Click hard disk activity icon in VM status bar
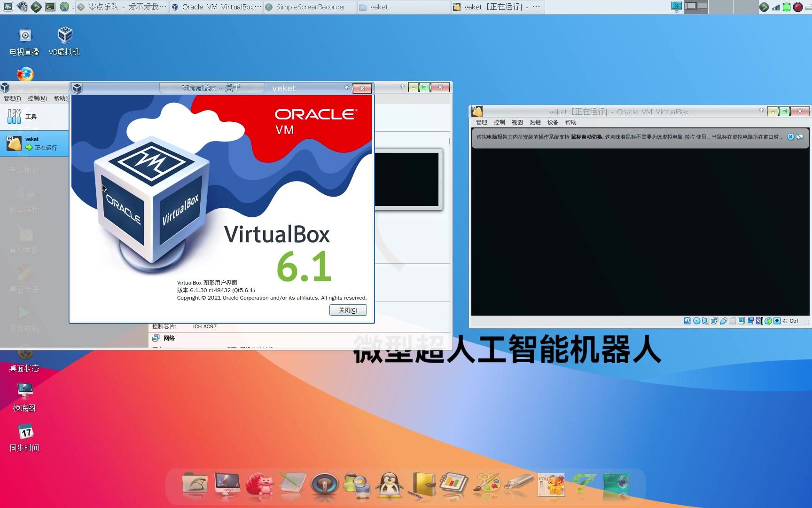 687,321
